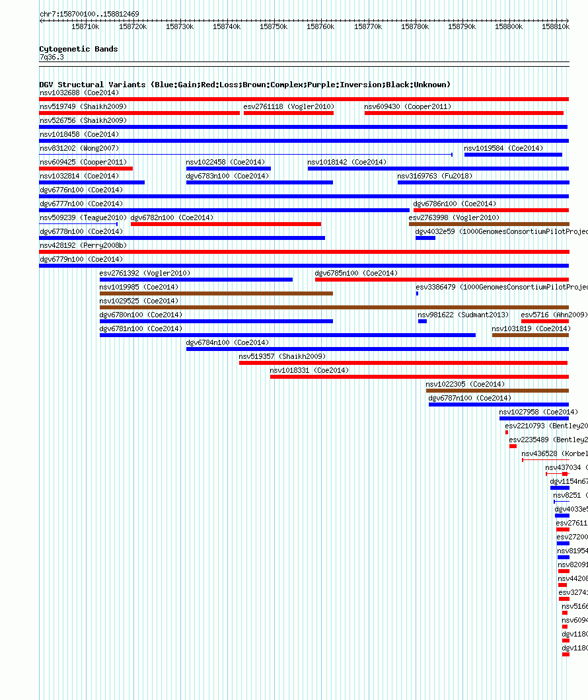Click dgv6785n100 (Coe2014) label
This screenshot has width=588, height=700.
click(x=356, y=273)
